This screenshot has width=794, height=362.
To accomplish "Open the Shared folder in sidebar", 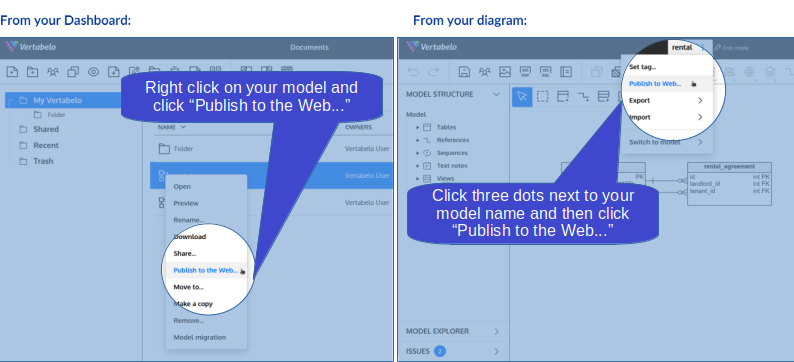I will 46,129.
